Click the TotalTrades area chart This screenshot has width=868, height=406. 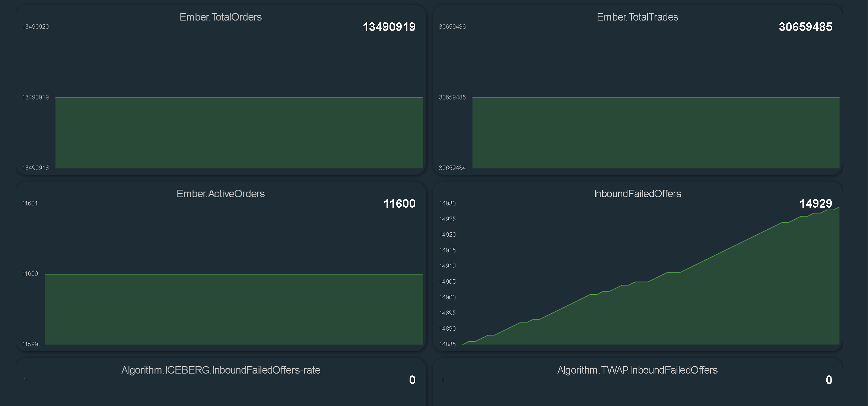click(x=656, y=133)
